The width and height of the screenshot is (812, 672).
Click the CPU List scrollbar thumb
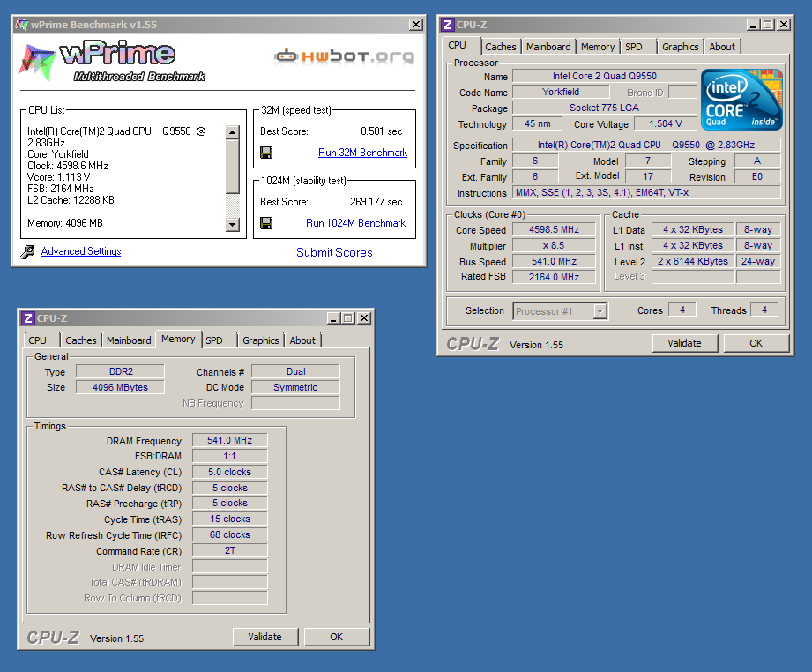click(233, 167)
